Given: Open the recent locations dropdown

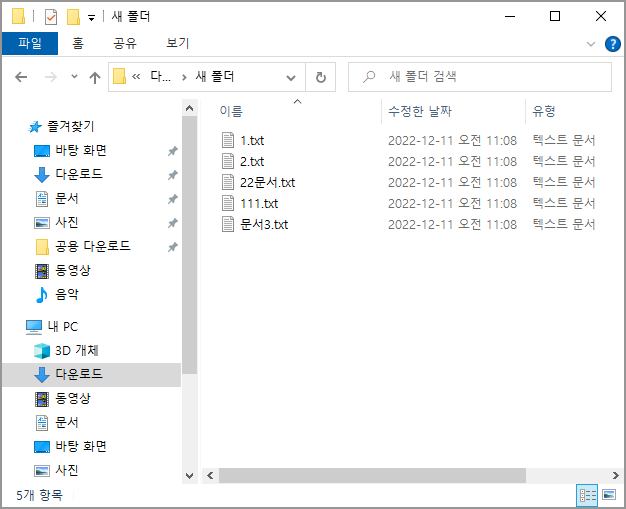Looking at the screenshot, I should pyautogui.click(x=74, y=76).
